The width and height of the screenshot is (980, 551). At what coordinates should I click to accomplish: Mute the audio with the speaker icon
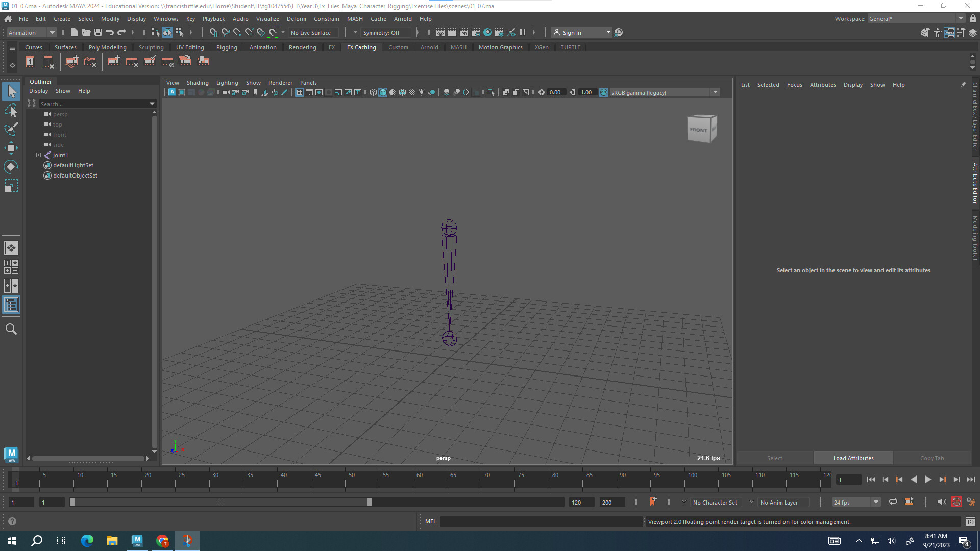click(942, 502)
